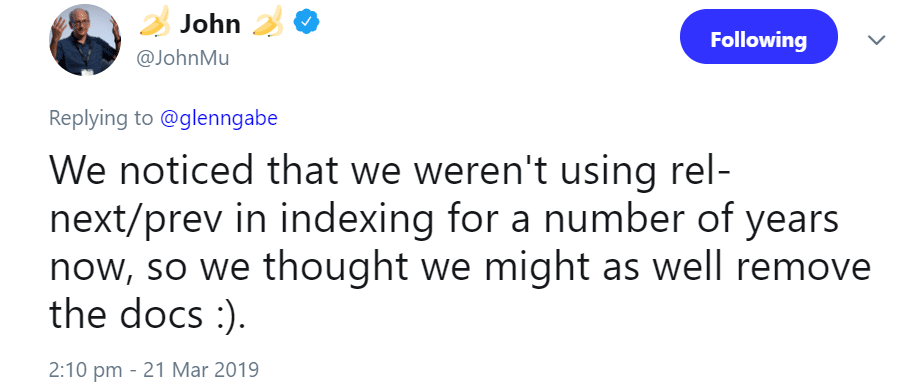The width and height of the screenshot is (922, 386).
Task: Click the tweet line starting 'now, so'
Action: 460,267
